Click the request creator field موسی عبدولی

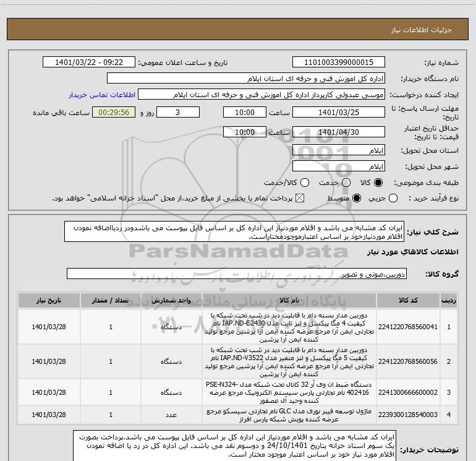pyautogui.click(x=261, y=95)
